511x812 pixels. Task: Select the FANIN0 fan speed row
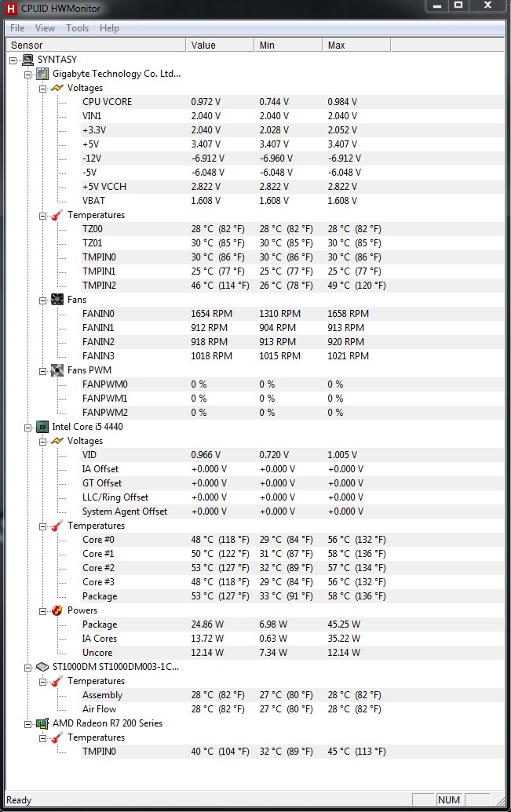pos(98,314)
